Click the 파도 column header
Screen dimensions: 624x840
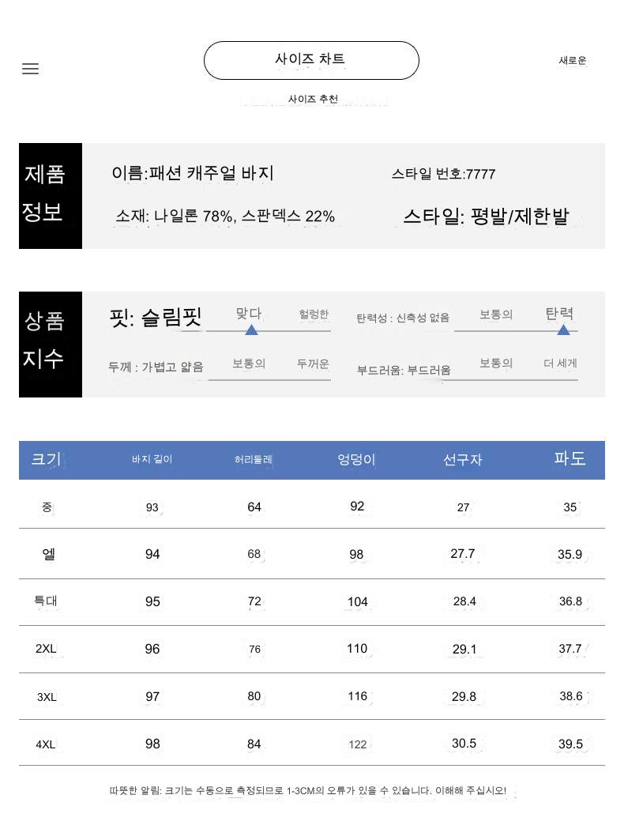569,458
